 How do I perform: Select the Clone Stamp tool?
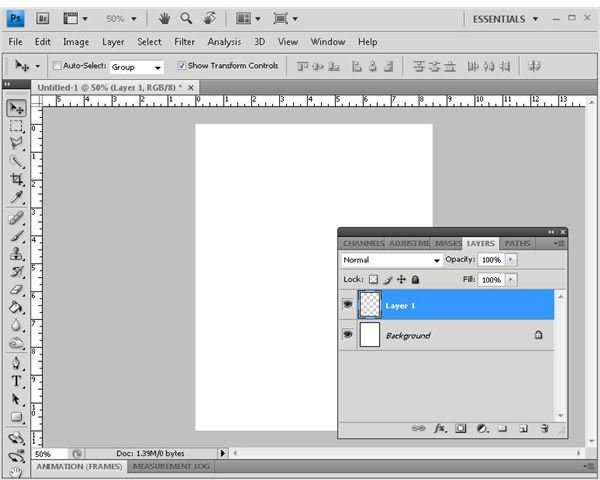coord(16,254)
